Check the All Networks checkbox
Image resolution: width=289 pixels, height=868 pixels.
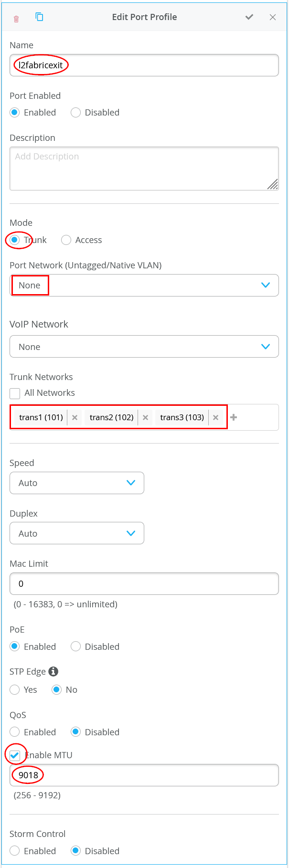pyautogui.click(x=15, y=393)
